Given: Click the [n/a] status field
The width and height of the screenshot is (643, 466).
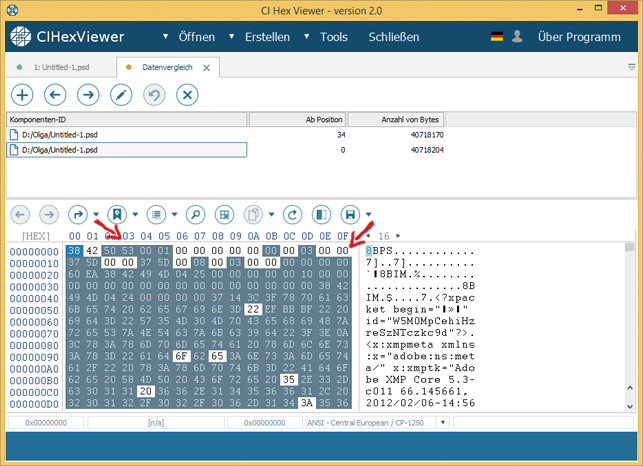Looking at the screenshot, I should (x=156, y=423).
